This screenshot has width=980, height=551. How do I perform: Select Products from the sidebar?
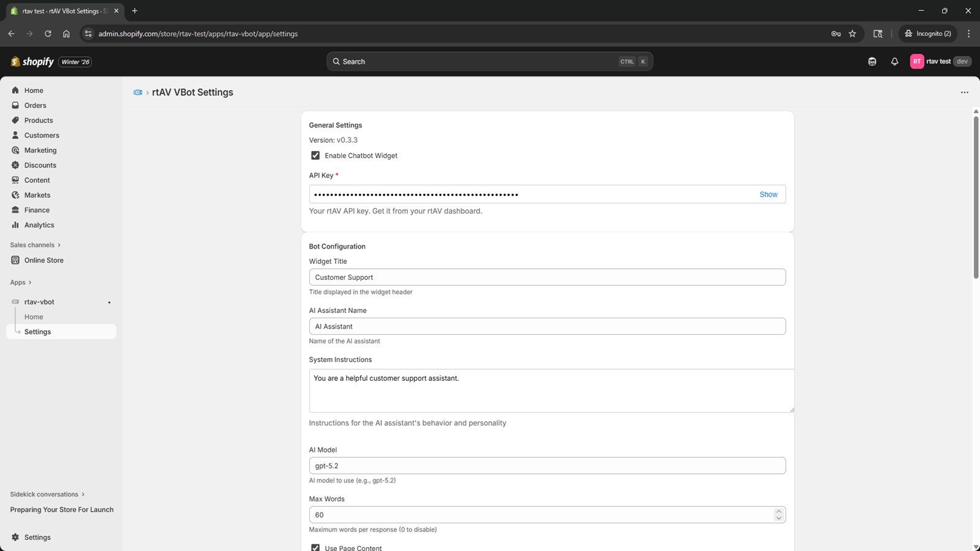39,120
